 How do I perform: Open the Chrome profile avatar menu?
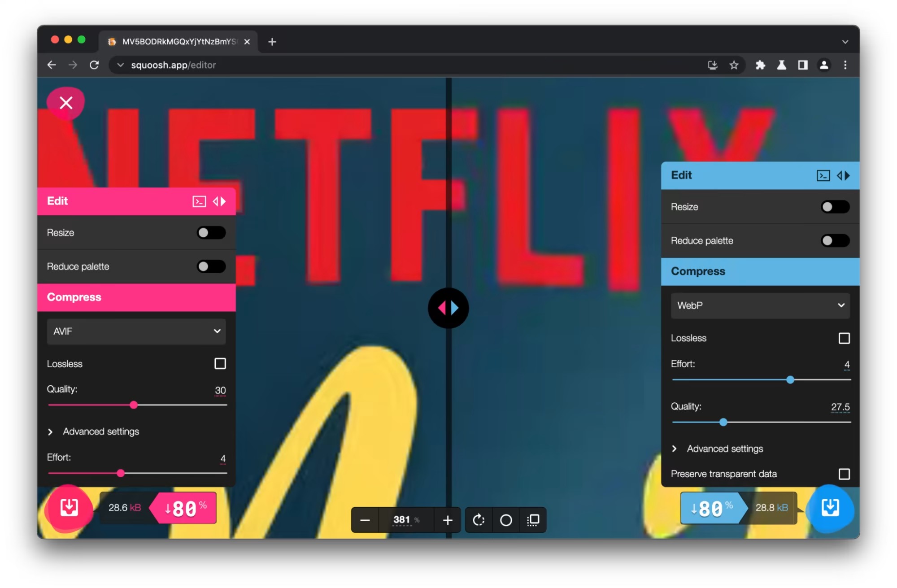click(x=824, y=65)
